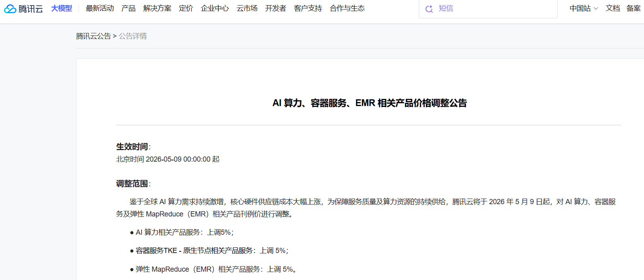
Task: Click the price adjustment announcement title
Action: [x=370, y=103]
